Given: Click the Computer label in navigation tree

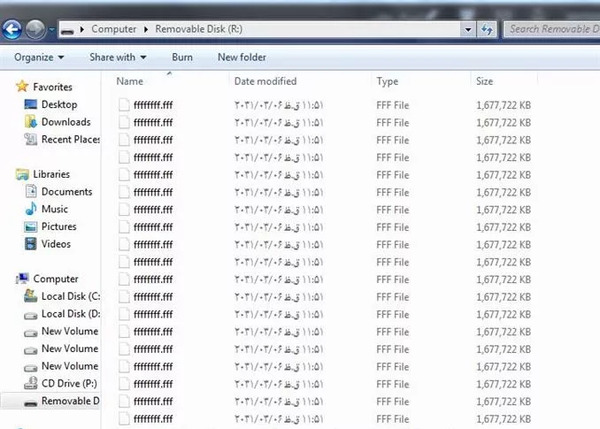Looking at the screenshot, I should (55, 279).
